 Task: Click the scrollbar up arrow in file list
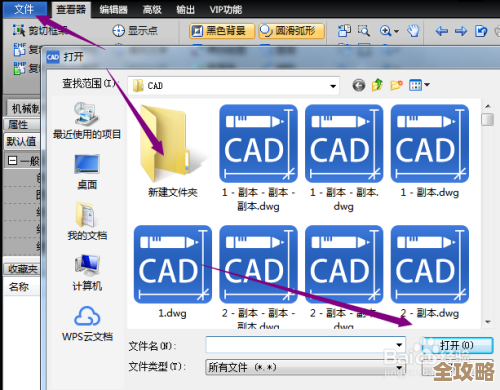488,106
